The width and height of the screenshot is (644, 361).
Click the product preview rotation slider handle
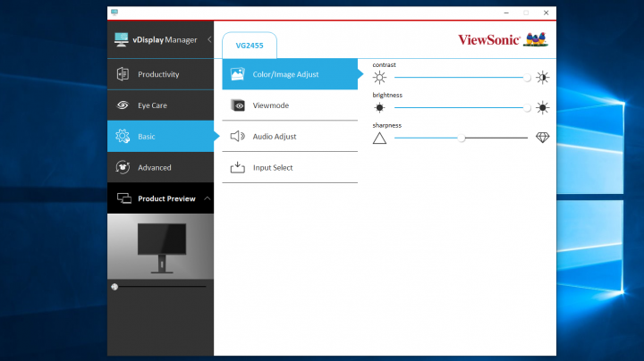point(114,287)
